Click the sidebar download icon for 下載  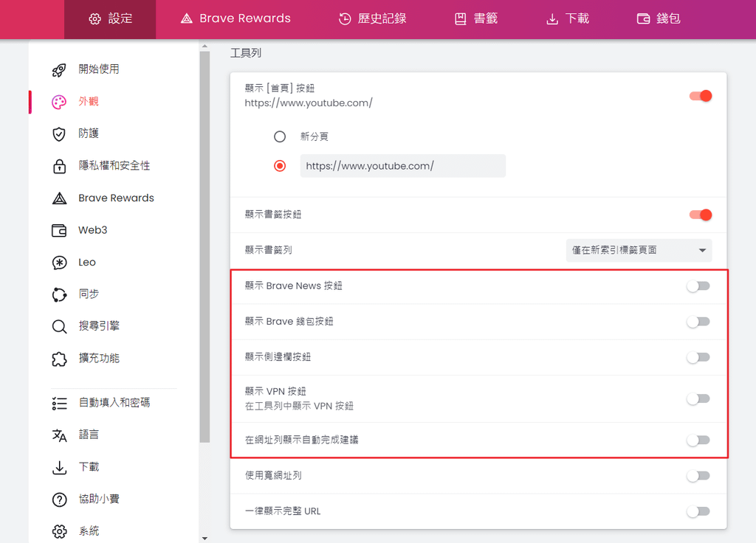59,467
